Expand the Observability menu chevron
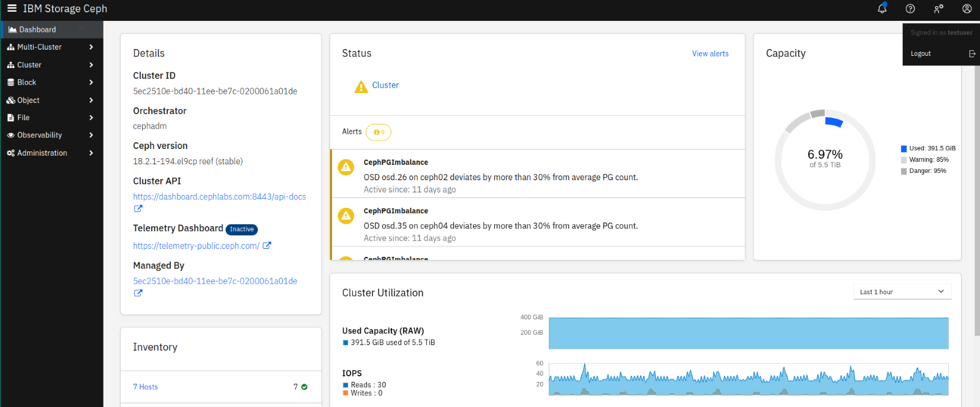Screen dimensions: 980x407 click(x=91, y=135)
